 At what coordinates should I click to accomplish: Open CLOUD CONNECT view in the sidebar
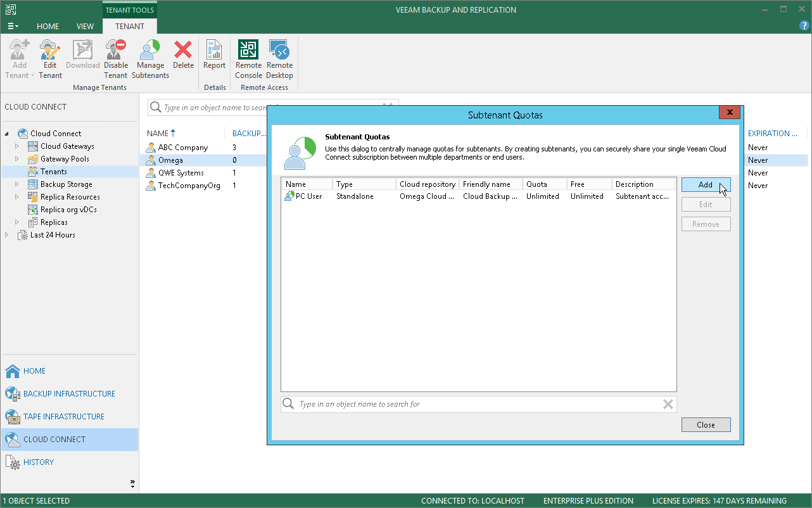[69, 440]
